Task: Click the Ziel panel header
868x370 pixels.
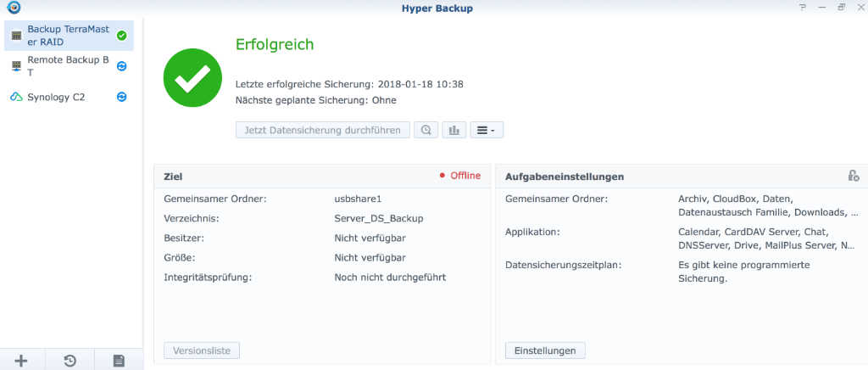Action: click(322, 177)
